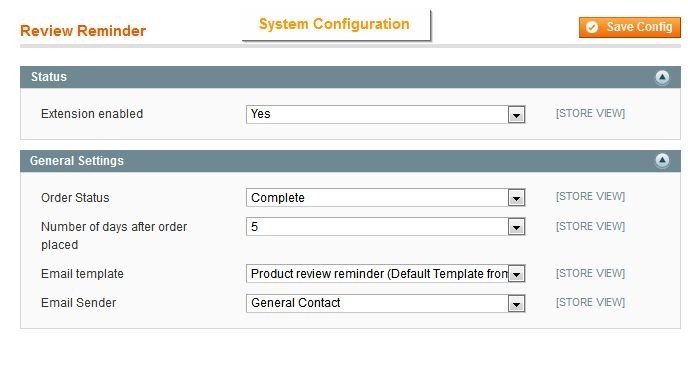Click the Product review reminder template field
Screen dimensions: 688x380
click(386, 274)
